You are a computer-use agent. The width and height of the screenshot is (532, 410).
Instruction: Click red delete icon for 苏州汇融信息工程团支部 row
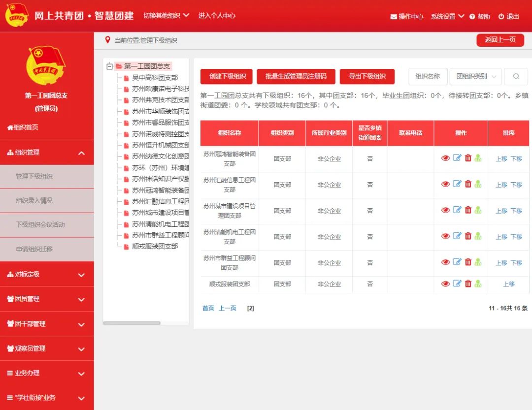468,184
